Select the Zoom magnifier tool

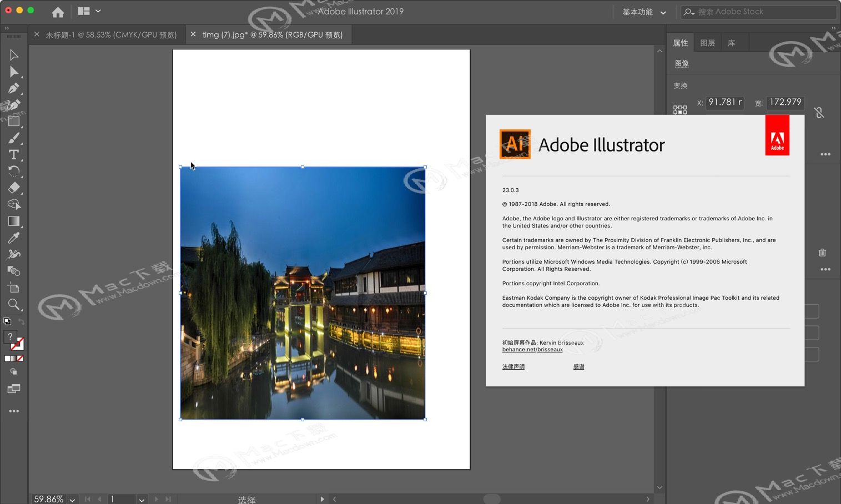pyautogui.click(x=14, y=304)
